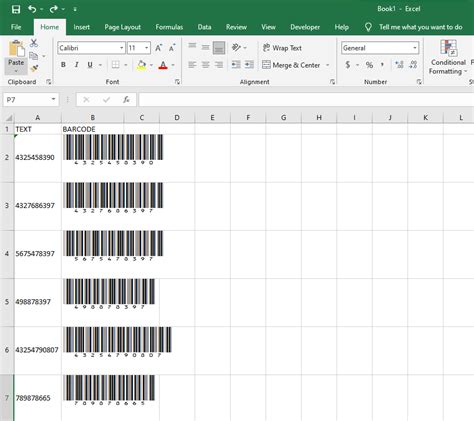This screenshot has height=421, width=474.
Task: Select cell A2 containing 4325458390
Action: tap(38, 158)
